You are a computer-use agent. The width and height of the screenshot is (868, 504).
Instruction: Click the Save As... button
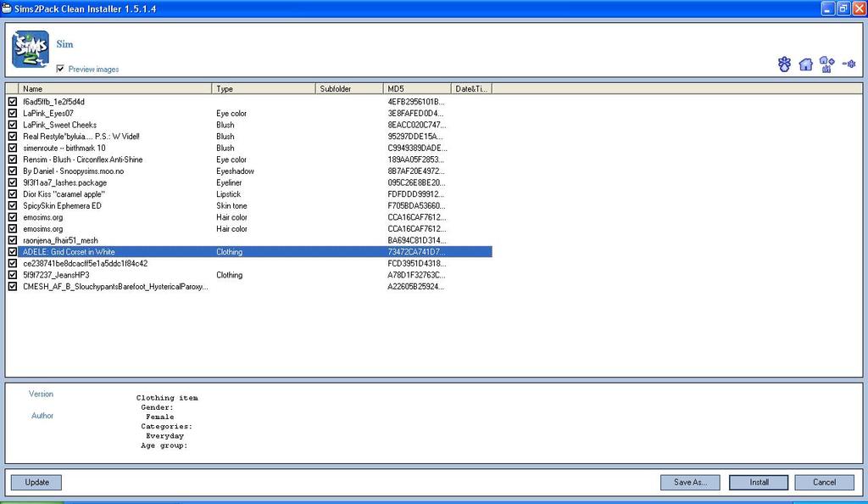coord(690,482)
